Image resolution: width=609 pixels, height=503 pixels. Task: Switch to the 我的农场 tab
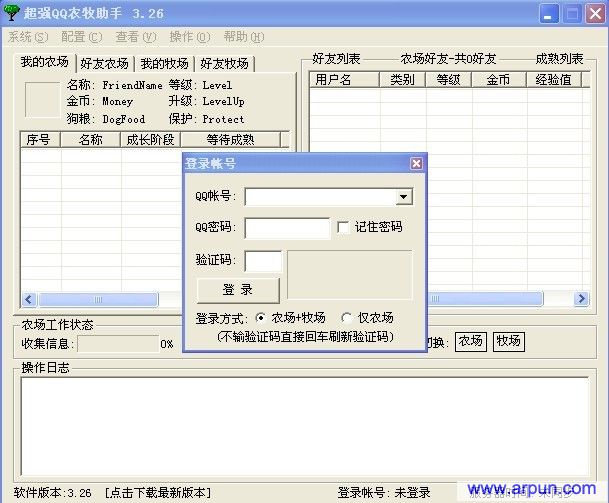click(x=45, y=62)
